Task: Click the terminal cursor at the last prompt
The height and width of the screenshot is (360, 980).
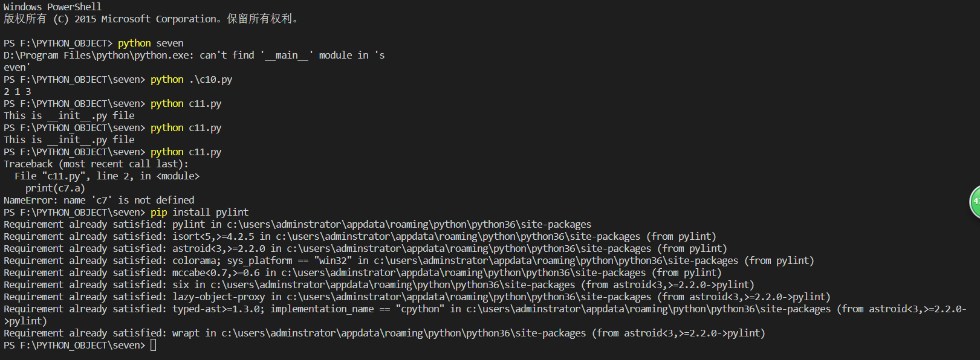Action: 154,345
